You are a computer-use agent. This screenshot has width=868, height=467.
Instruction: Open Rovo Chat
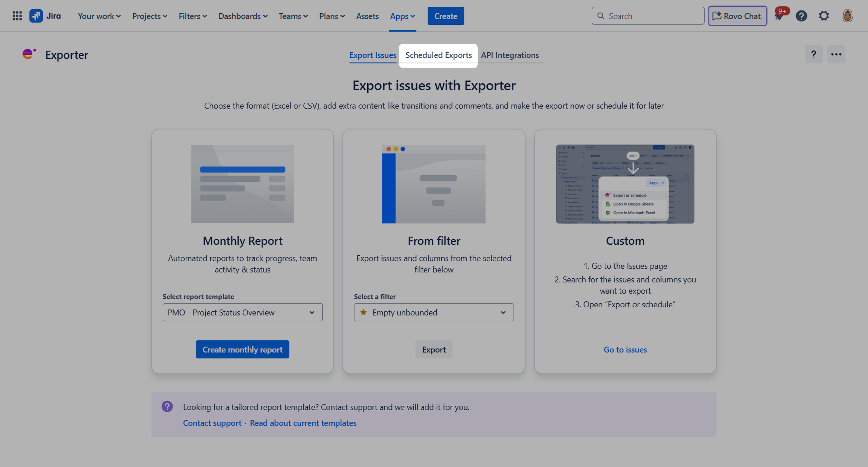pos(737,16)
